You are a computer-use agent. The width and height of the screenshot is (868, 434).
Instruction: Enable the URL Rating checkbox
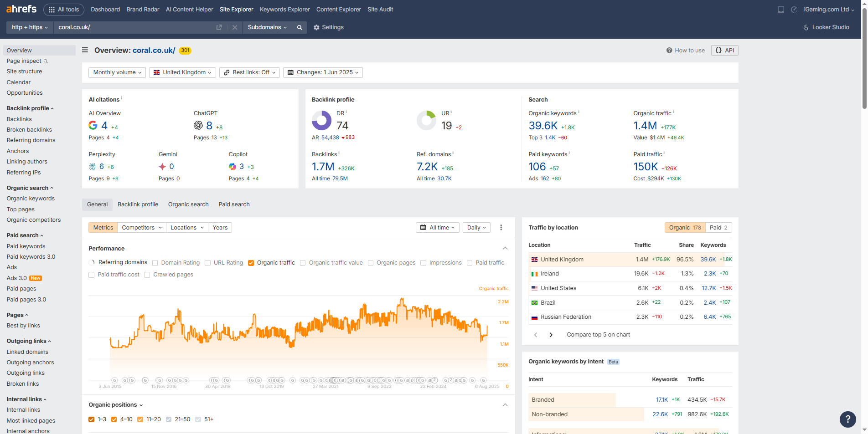[x=208, y=263]
